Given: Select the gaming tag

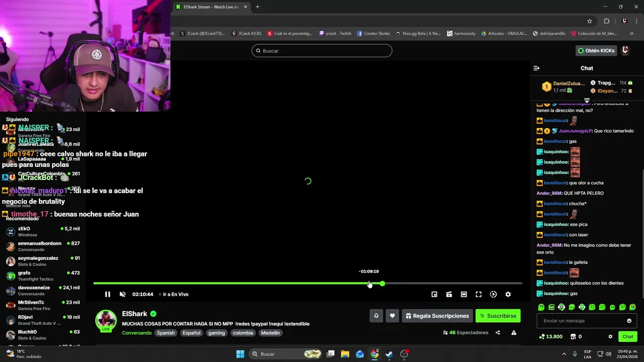Looking at the screenshot, I should point(216,333).
